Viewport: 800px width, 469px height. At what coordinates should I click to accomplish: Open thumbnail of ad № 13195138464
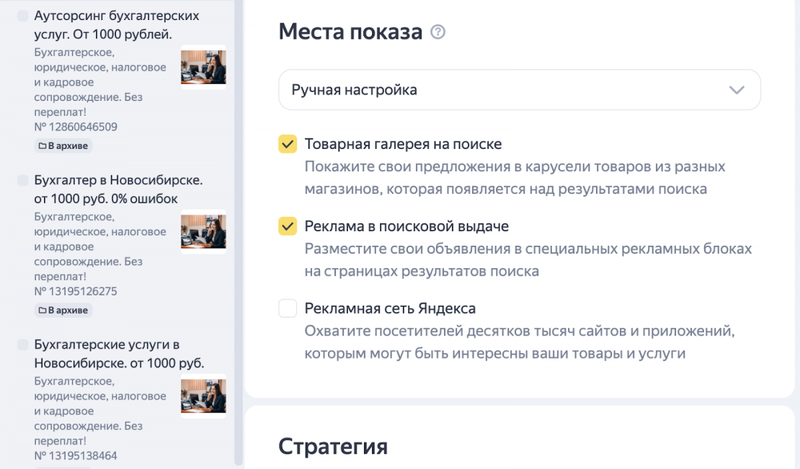coord(204,396)
